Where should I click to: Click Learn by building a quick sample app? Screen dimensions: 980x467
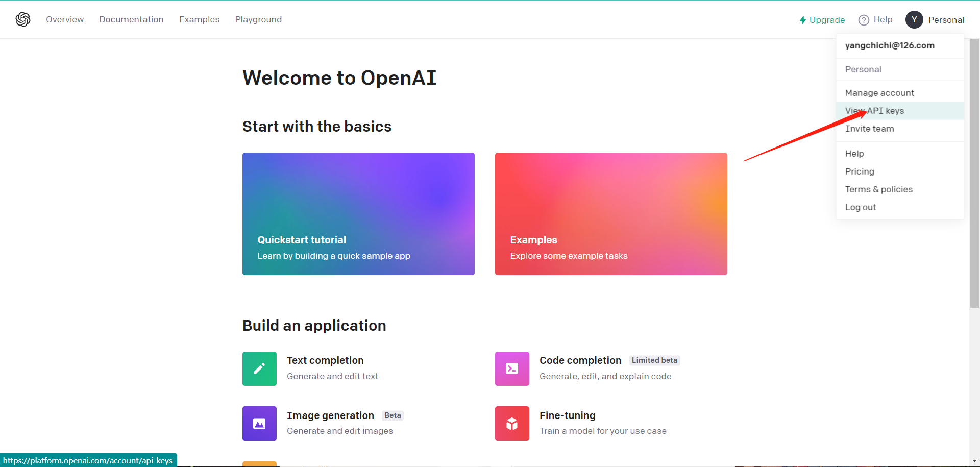click(x=334, y=256)
